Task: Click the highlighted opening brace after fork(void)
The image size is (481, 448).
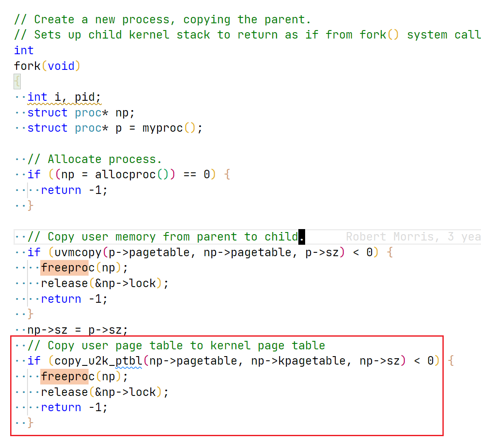Action: click(17, 82)
